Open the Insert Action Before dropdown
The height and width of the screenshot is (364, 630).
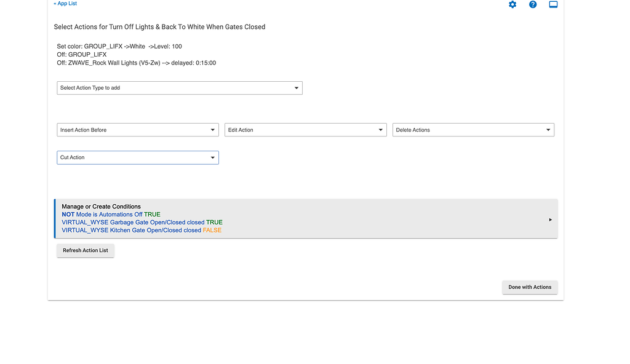point(138,130)
